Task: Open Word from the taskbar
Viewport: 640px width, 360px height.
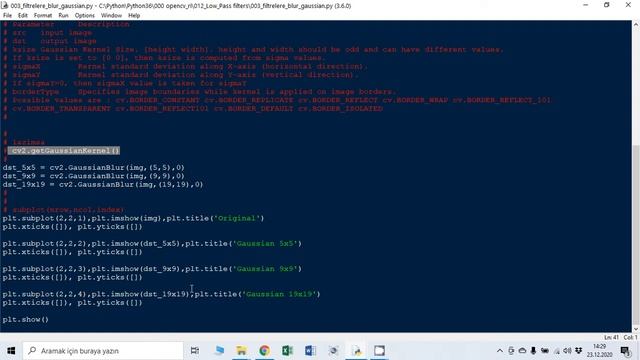Action: point(310,351)
